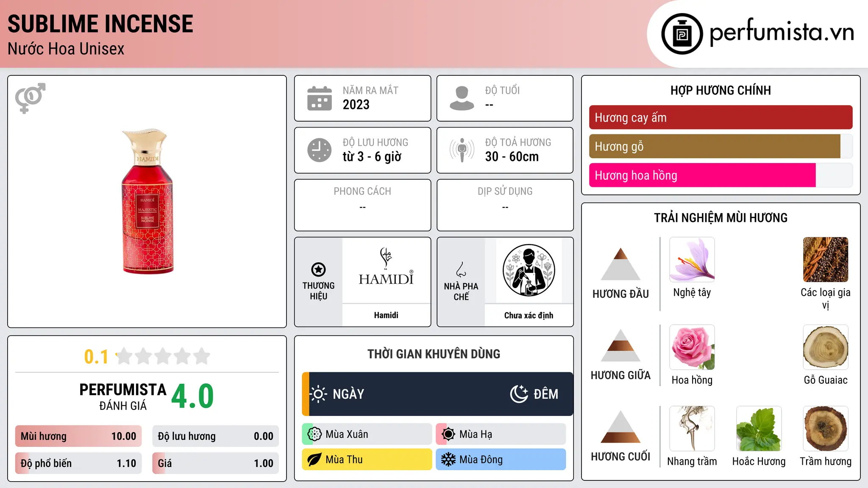Click the Phong cách card

pos(362,205)
